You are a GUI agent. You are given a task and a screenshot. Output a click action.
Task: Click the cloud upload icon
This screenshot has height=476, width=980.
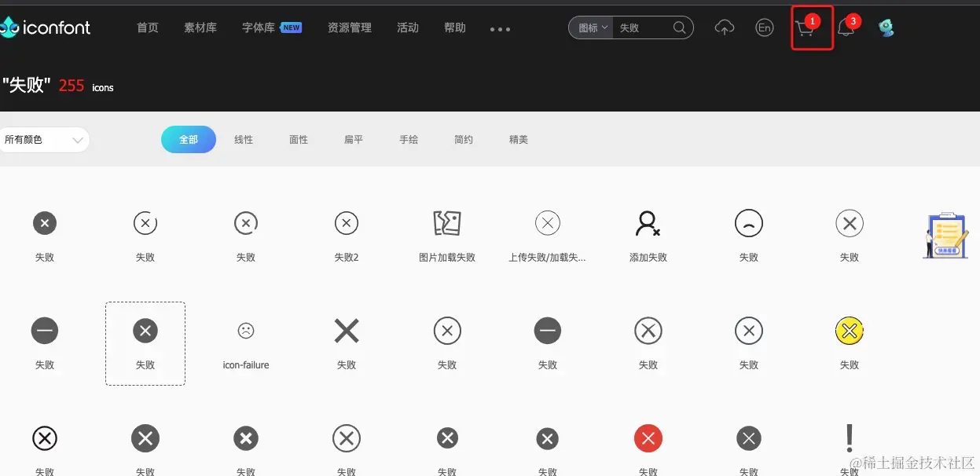724,27
